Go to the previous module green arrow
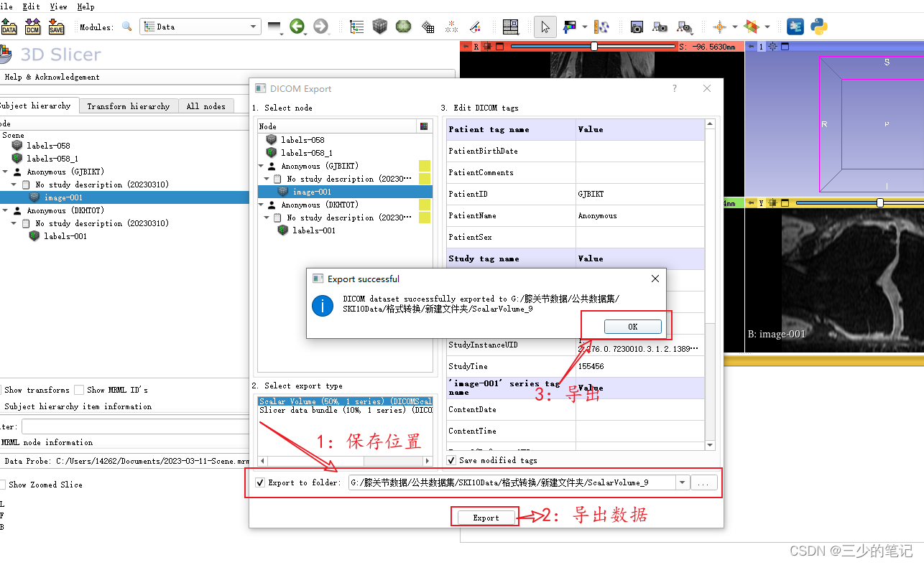The width and height of the screenshot is (924, 565). click(297, 27)
